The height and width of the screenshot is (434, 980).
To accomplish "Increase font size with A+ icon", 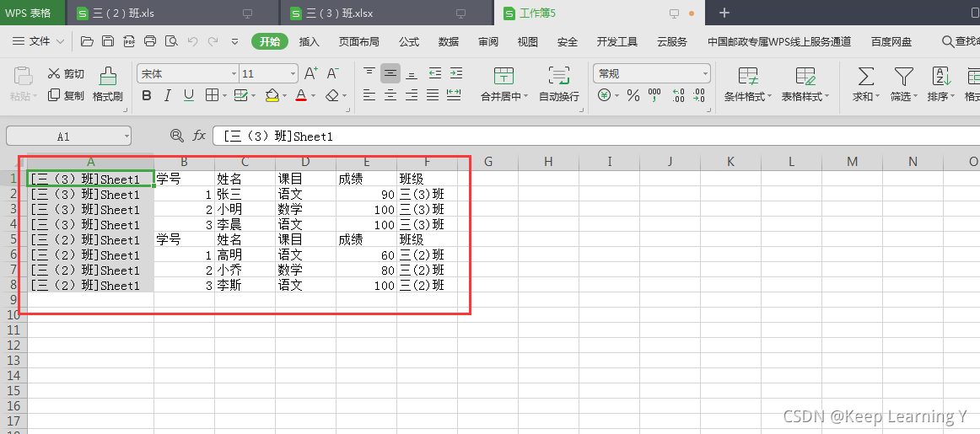I will point(310,73).
